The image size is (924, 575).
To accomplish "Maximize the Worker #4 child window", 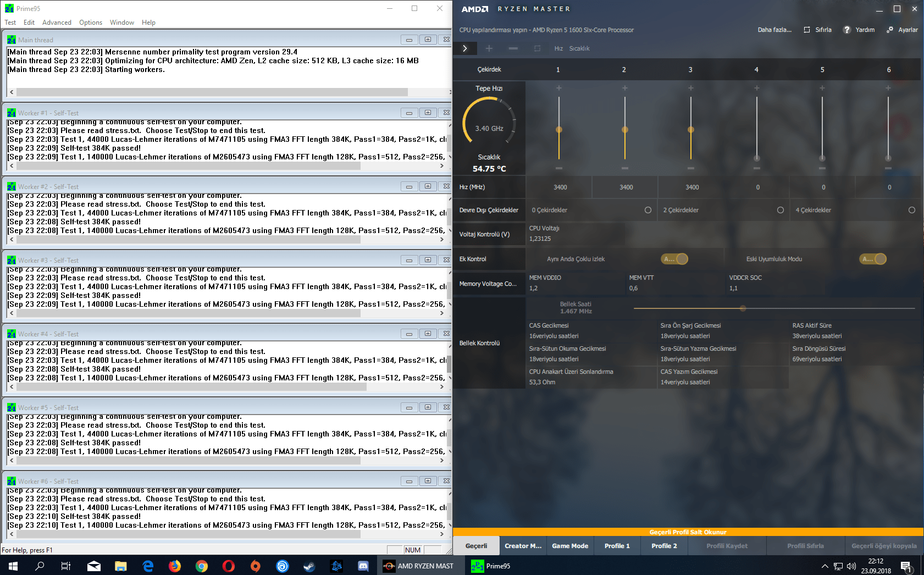I will tap(428, 334).
